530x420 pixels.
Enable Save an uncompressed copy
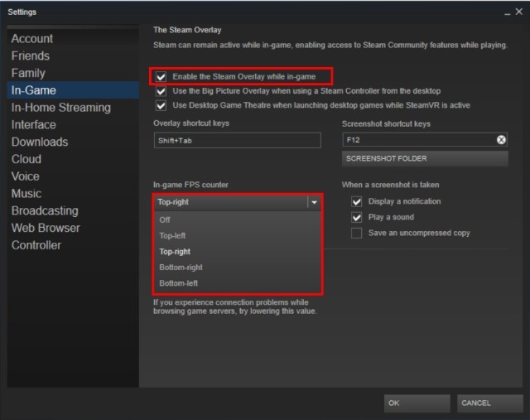tap(356, 233)
